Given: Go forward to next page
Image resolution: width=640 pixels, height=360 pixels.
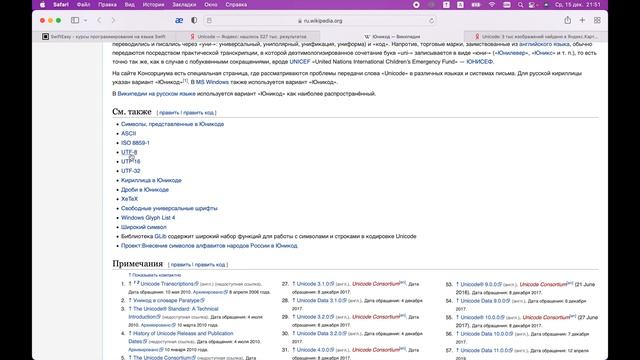Looking at the screenshot, I should pyautogui.click(x=113, y=20).
